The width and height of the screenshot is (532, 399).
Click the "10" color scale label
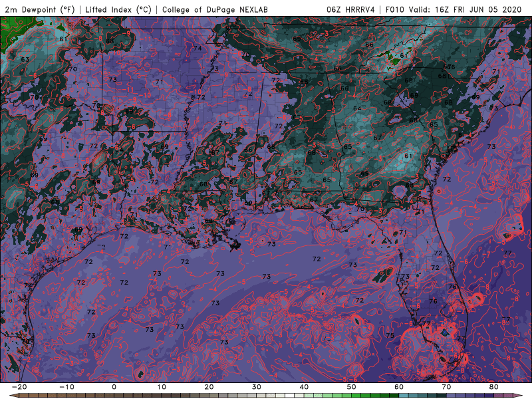pyautogui.click(x=162, y=387)
